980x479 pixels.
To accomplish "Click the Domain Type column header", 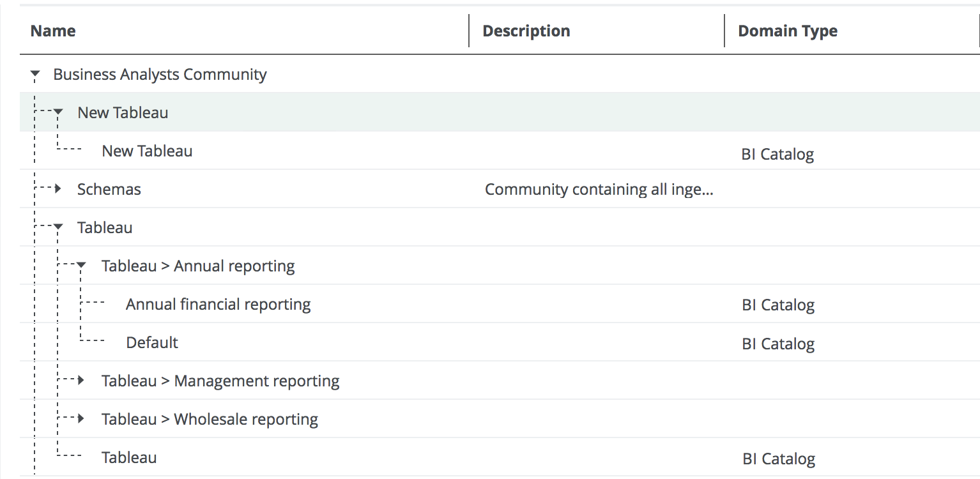I will (787, 31).
